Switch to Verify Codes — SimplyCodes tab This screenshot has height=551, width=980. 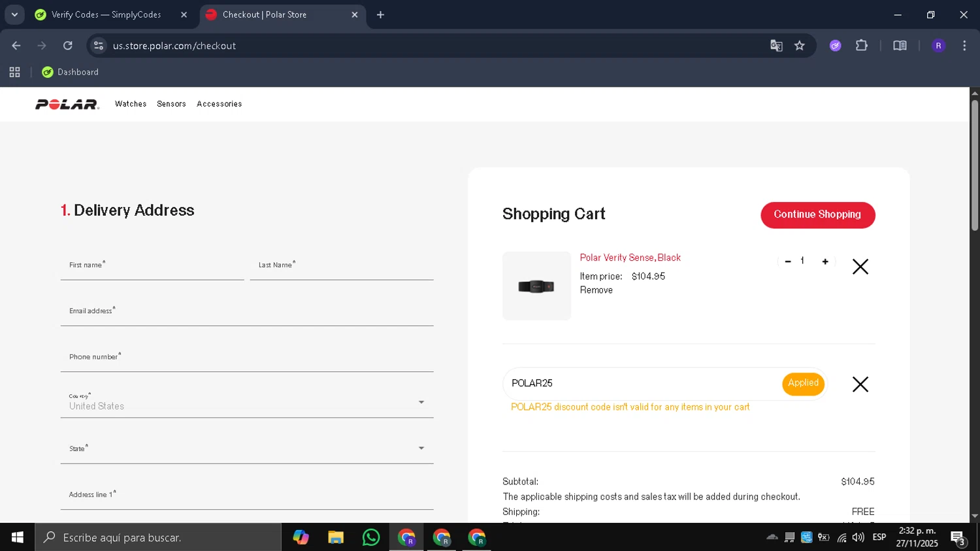(106, 14)
